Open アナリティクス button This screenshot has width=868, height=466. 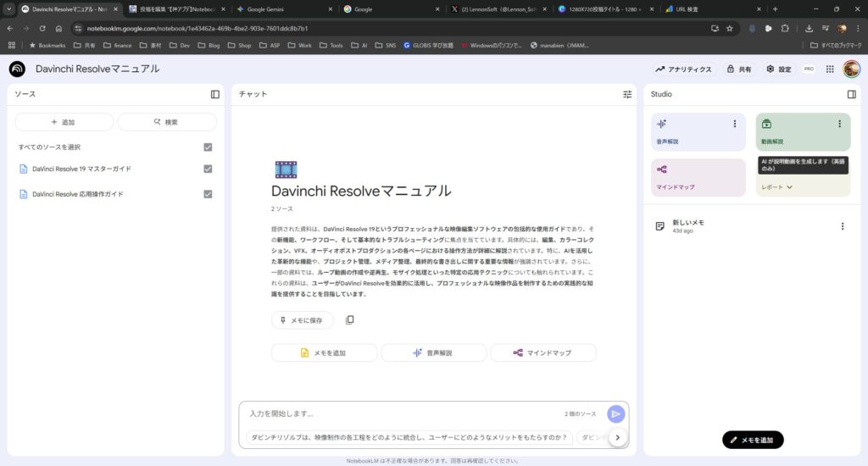point(684,69)
